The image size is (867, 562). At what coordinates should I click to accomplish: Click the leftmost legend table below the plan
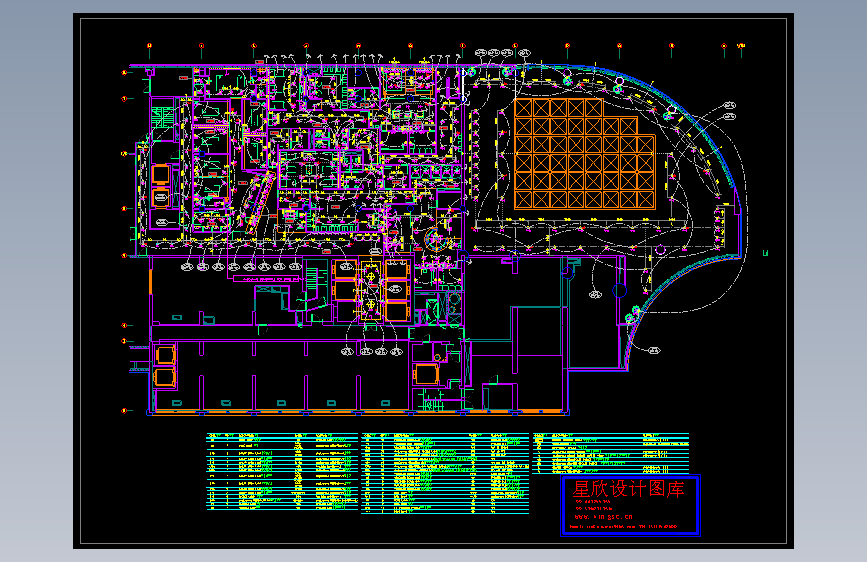282,471
